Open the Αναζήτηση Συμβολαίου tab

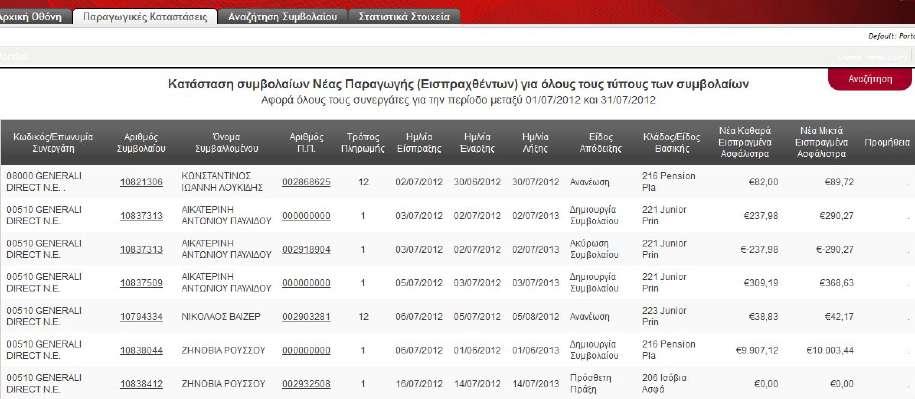(282, 17)
